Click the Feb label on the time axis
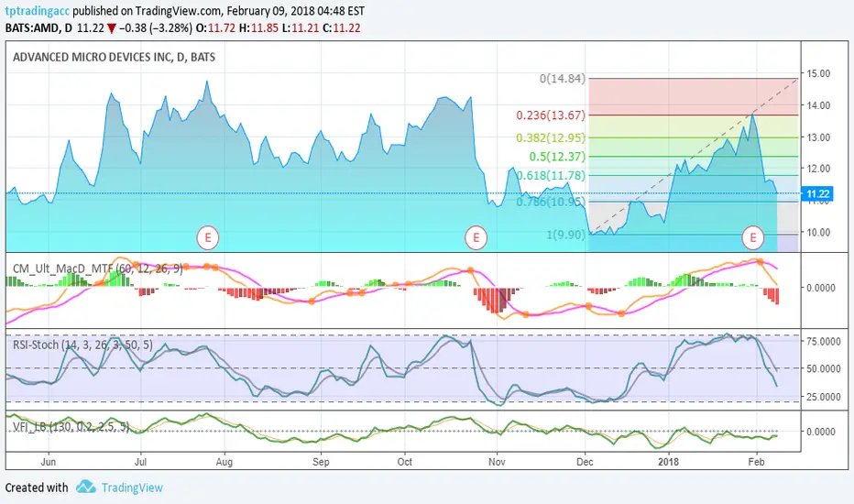 coord(757,462)
